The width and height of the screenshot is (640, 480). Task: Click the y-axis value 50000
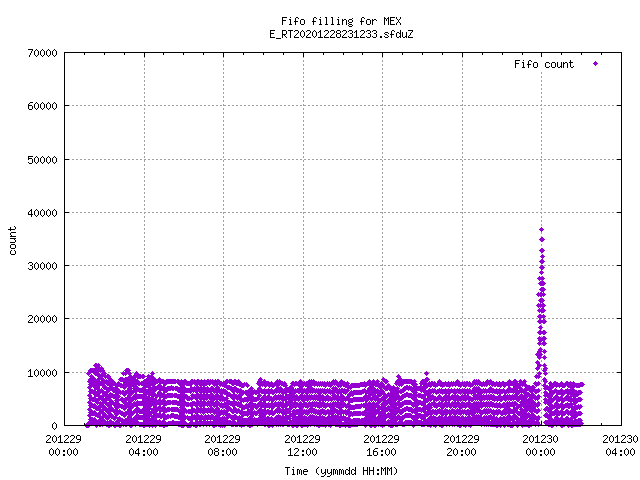[x=42, y=160]
